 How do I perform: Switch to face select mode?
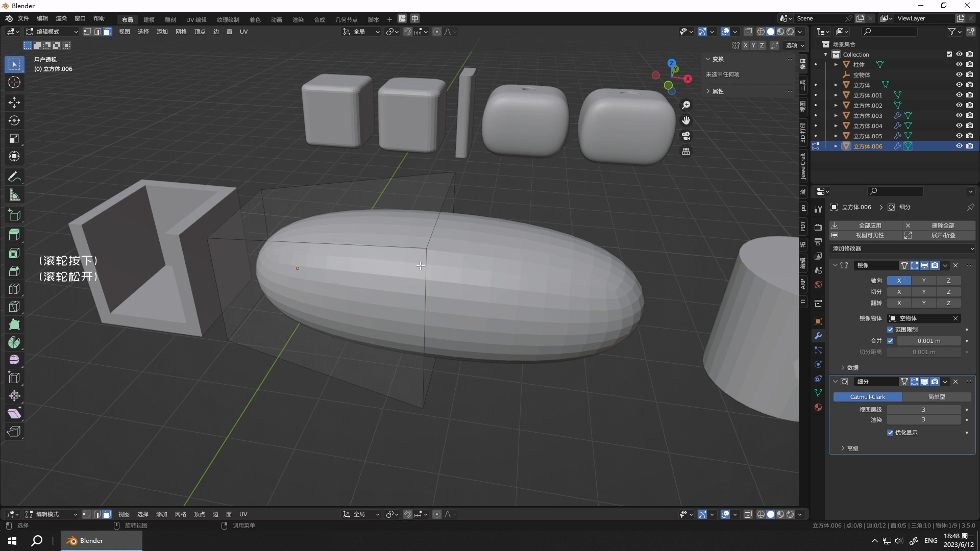pyautogui.click(x=108, y=32)
